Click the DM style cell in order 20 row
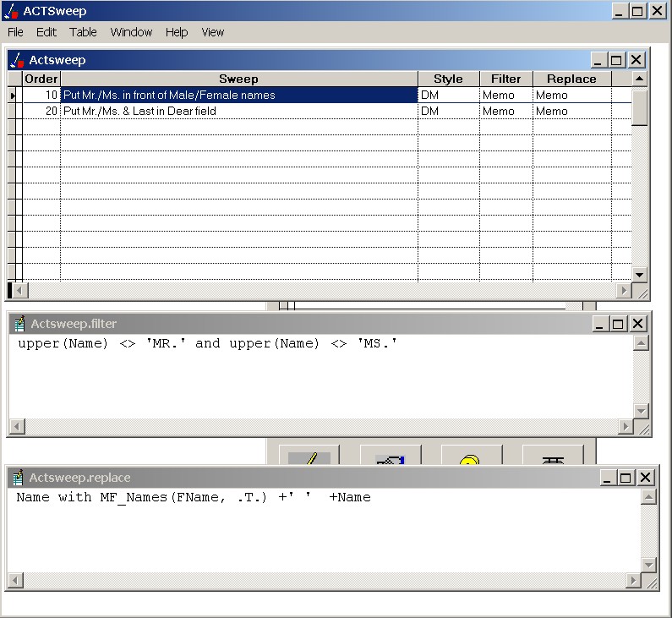The height and width of the screenshot is (618, 672). (448, 111)
